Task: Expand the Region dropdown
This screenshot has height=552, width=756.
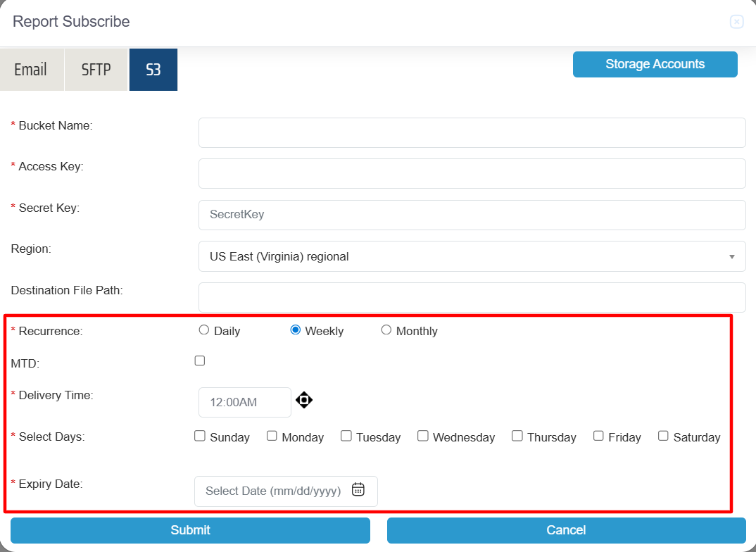Action: 472,256
